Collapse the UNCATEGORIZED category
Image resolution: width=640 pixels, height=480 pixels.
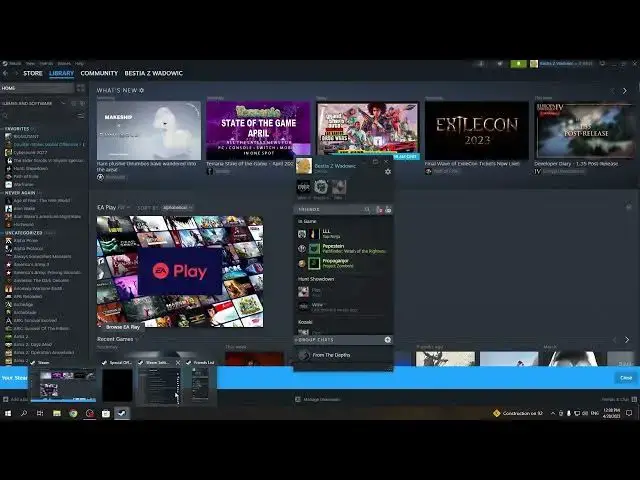[x=23, y=233]
